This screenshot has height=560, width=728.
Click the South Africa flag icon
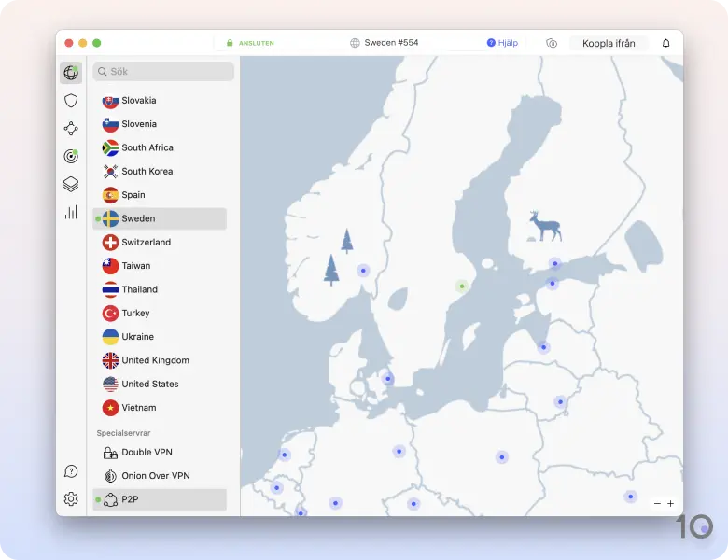click(x=110, y=148)
